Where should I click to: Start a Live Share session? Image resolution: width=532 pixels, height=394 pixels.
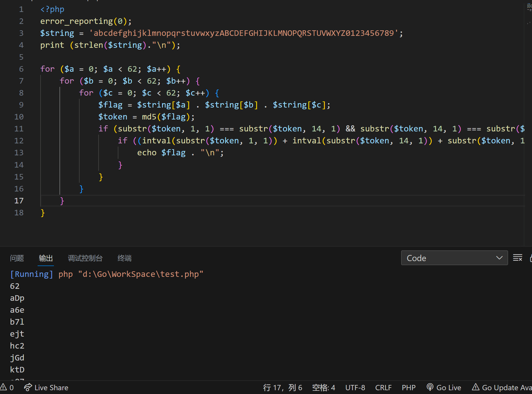[x=46, y=388]
